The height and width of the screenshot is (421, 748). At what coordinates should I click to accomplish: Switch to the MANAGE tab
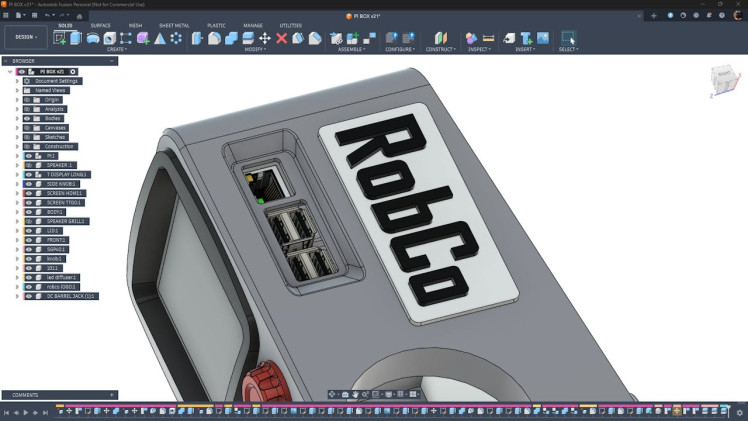coord(253,25)
